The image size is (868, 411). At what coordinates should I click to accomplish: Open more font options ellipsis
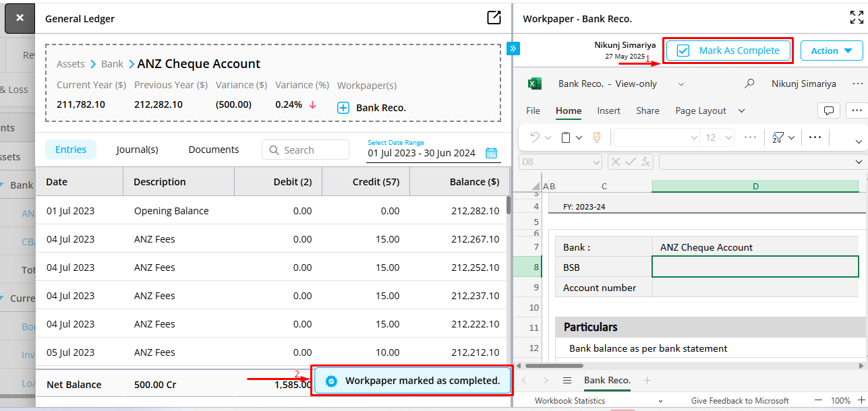(750, 137)
